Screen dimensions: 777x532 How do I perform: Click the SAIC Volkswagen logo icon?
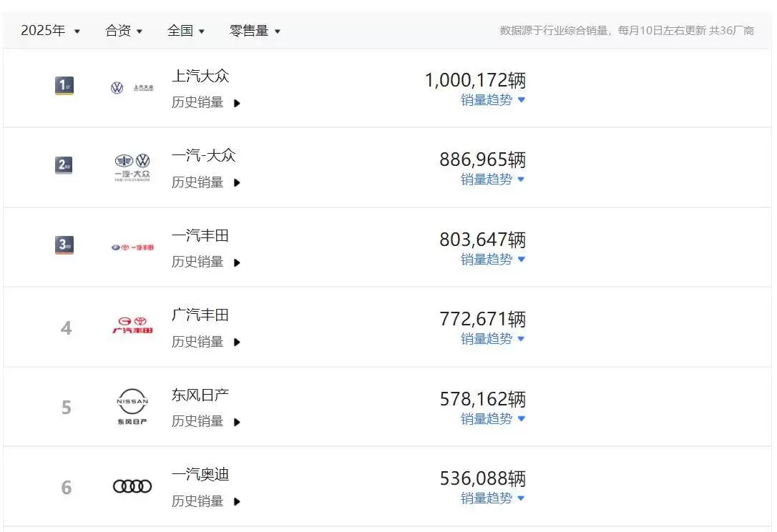tap(132, 88)
